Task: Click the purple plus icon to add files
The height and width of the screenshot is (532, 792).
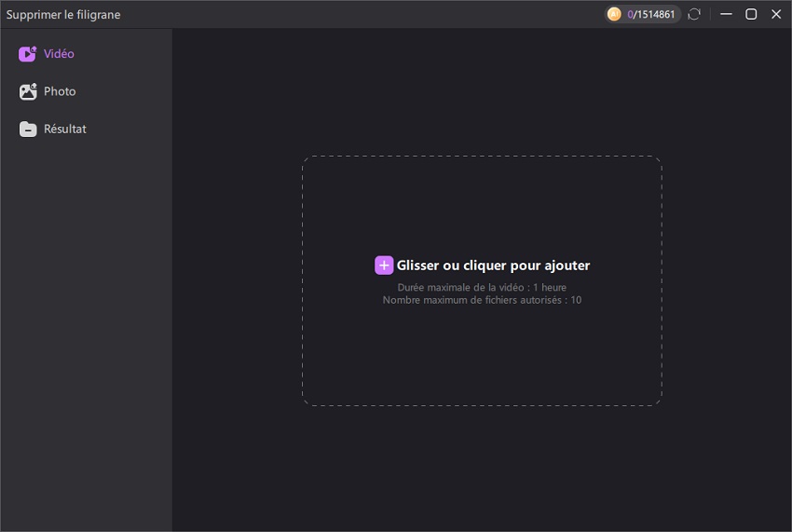Action: pyautogui.click(x=384, y=266)
